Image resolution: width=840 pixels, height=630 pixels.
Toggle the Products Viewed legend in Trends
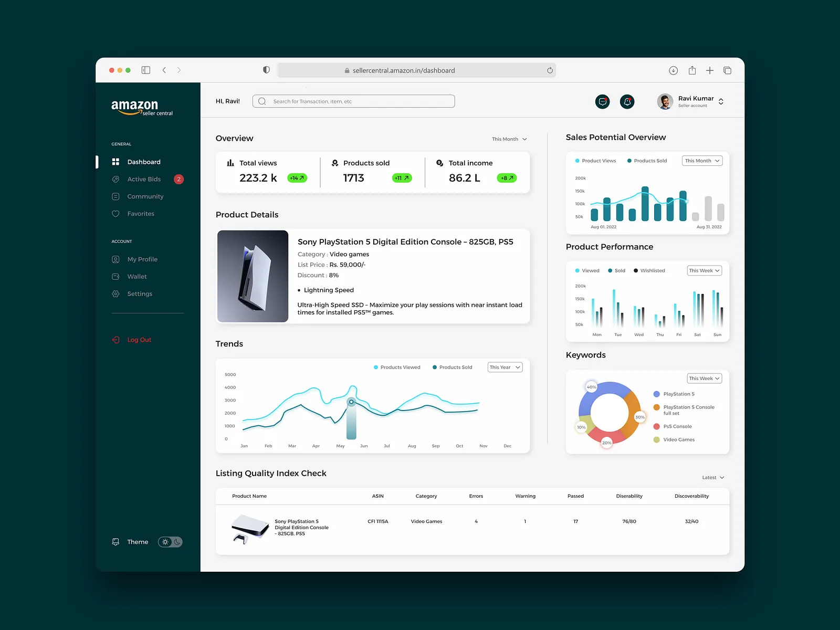[x=397, y=367]
